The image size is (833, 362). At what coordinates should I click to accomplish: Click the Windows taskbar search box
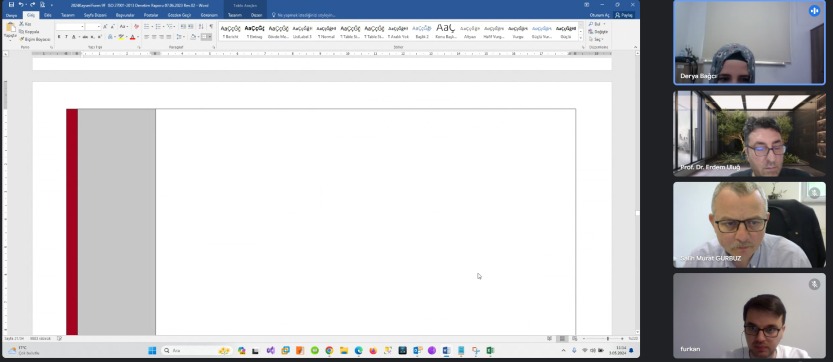click(197, 350)
